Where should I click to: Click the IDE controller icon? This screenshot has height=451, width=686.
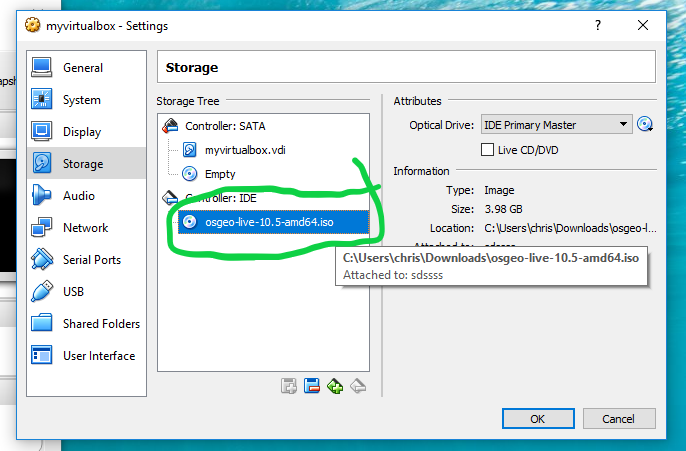(170, 198)
